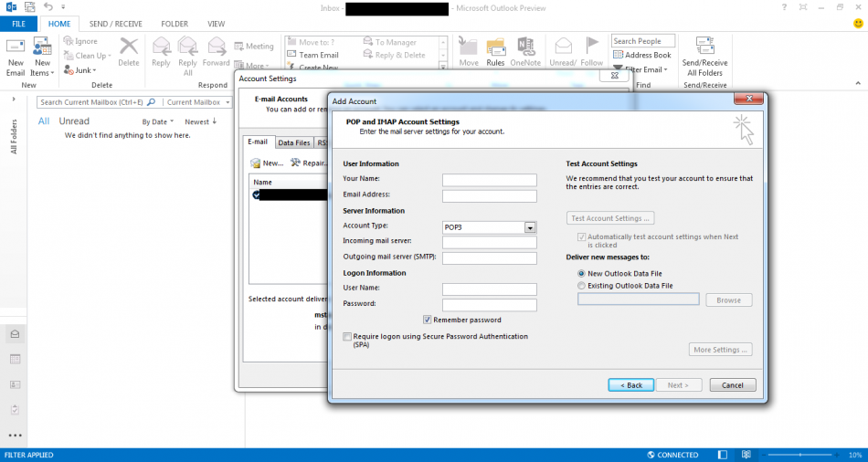Click the Incoming mail server field

coord(490,242)
